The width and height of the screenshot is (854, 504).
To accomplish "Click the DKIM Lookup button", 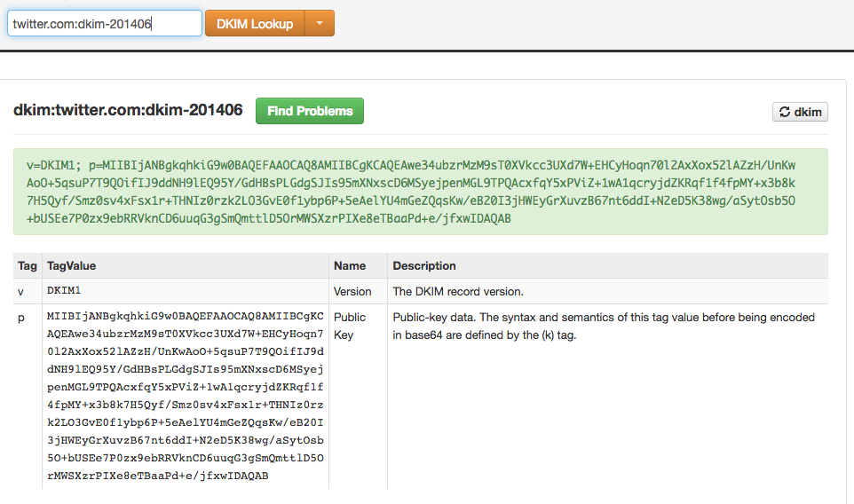I will (x=255, y=23).
